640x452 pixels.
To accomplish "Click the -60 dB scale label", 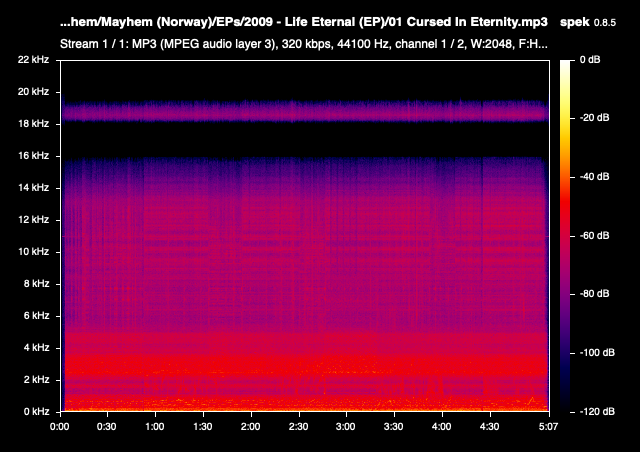I will (594, 236).
